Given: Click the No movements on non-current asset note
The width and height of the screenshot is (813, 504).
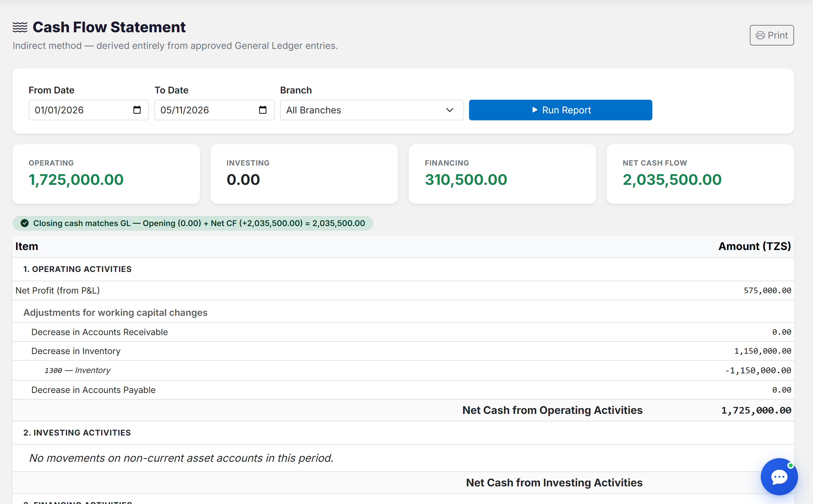Looking at the screenshot, I should click(x=181, y=458).
